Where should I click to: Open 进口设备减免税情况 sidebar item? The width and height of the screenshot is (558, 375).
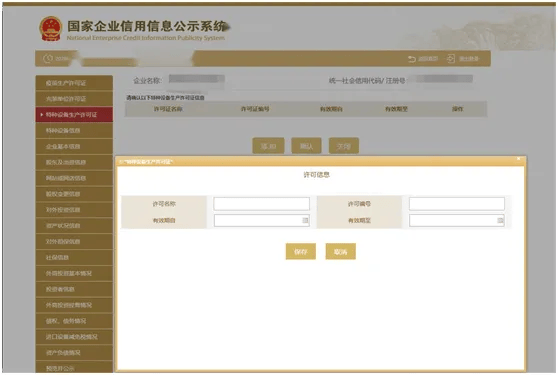pyautogui.click(x=74, y=337)
